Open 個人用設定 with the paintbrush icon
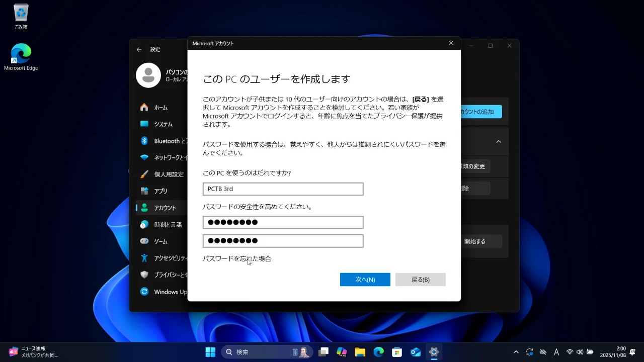The height and width of the screenshot is (362, 644). tap(168, 174)
